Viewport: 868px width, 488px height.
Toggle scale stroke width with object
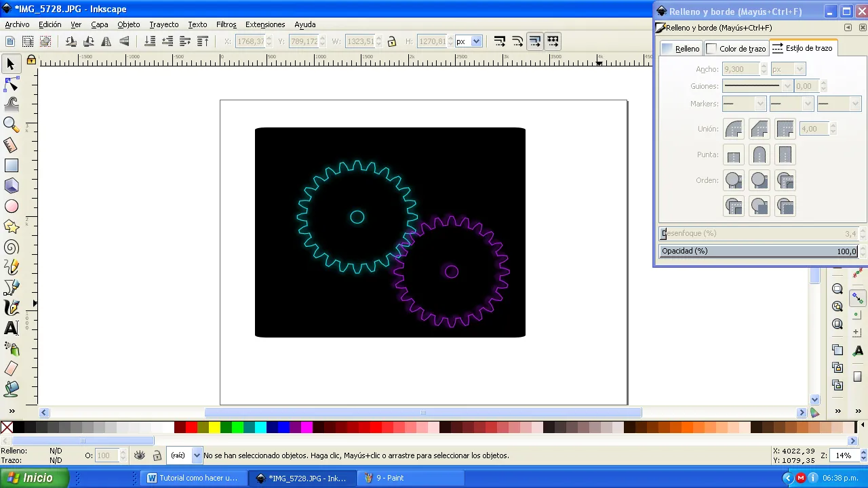[500, 41]
